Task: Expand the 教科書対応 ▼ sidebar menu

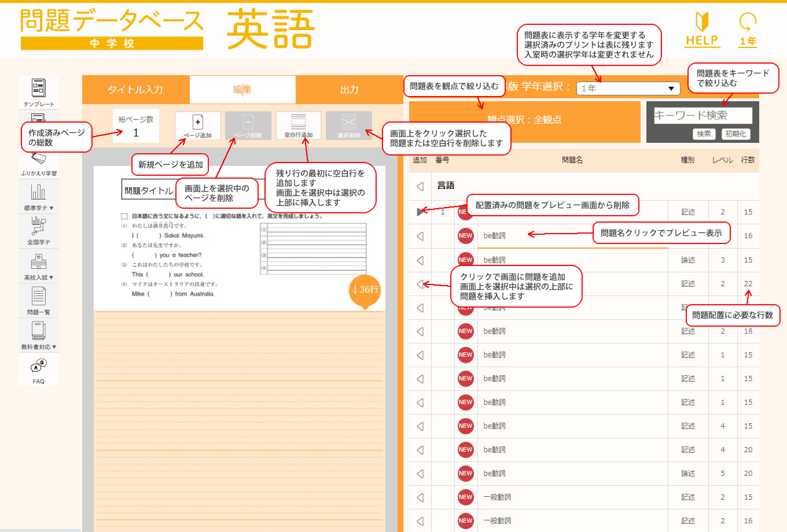Action: pyautogui.click(x=38, y=336)
